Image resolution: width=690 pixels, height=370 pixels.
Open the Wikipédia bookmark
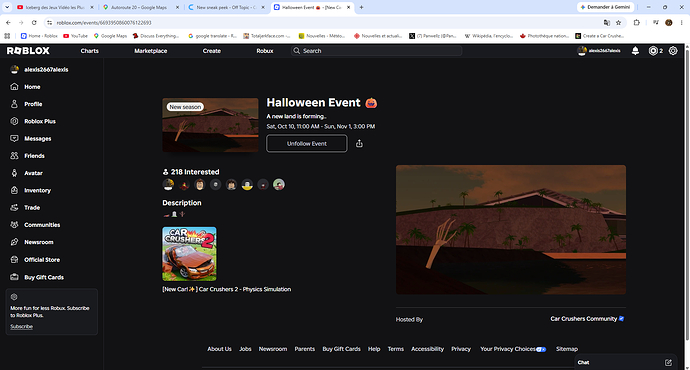click(x=488, y=36)
